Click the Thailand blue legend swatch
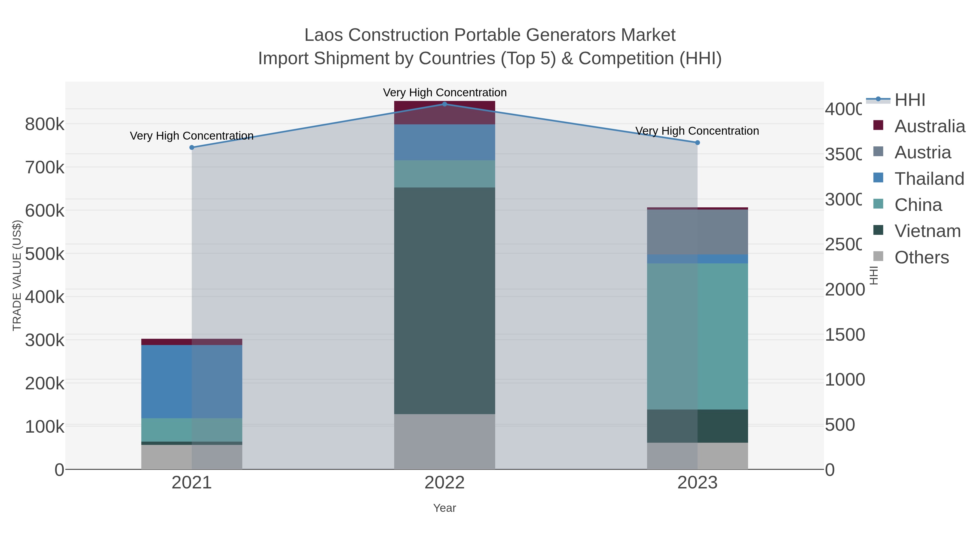Viewport: 980px width, 551px height. click(x=878, y=178)
